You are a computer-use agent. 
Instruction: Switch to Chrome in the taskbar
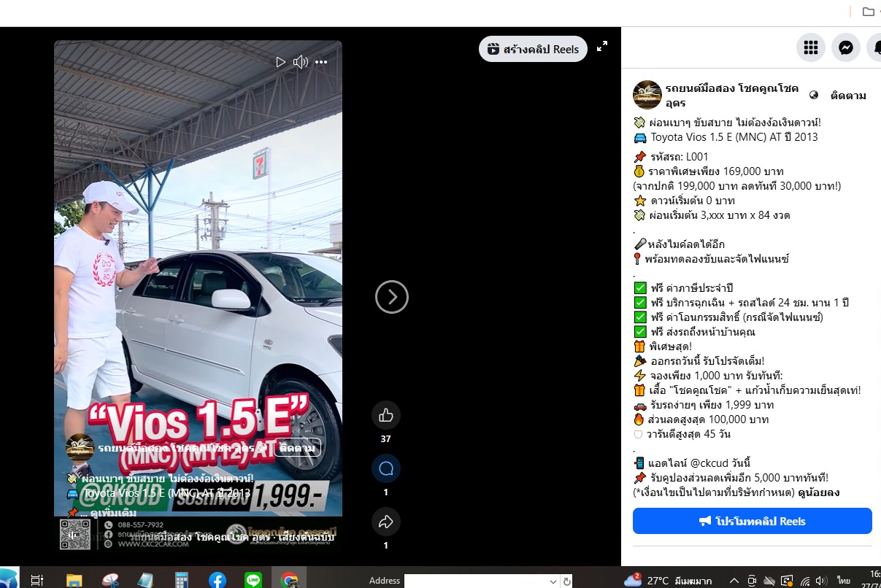click(289, 580)
